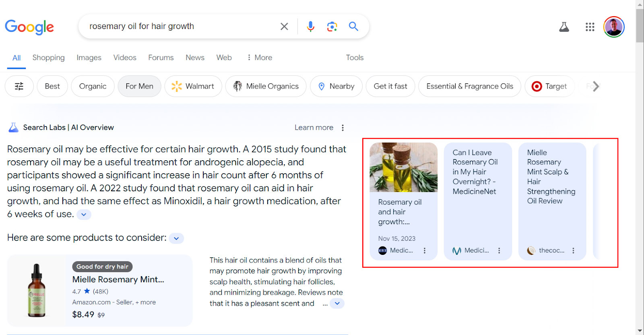Click the Learn more link
Screen dimensions: 644x335
pyautogui.click(x=314, y=128)
